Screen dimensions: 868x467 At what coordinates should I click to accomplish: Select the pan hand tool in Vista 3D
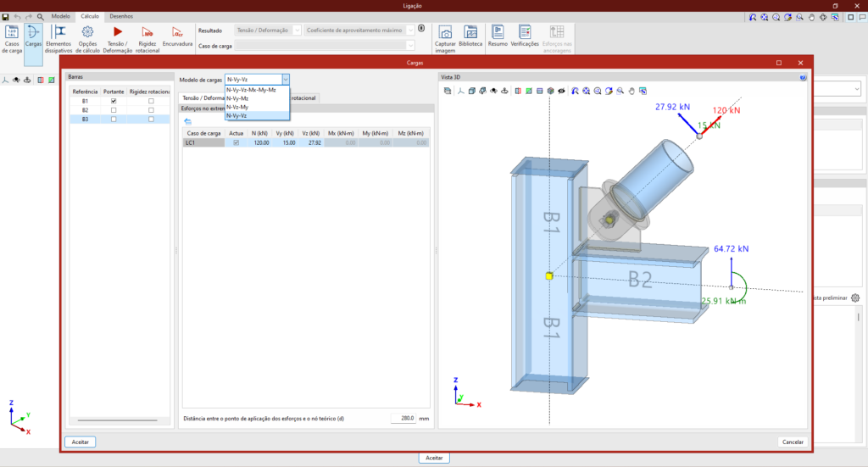pos(631,90)
